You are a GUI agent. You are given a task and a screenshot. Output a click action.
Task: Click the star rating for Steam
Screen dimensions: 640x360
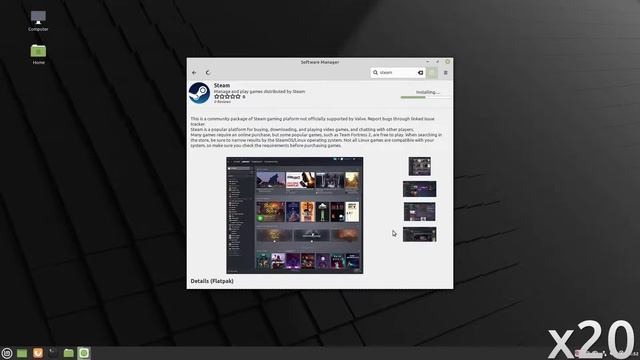point(227,97)
